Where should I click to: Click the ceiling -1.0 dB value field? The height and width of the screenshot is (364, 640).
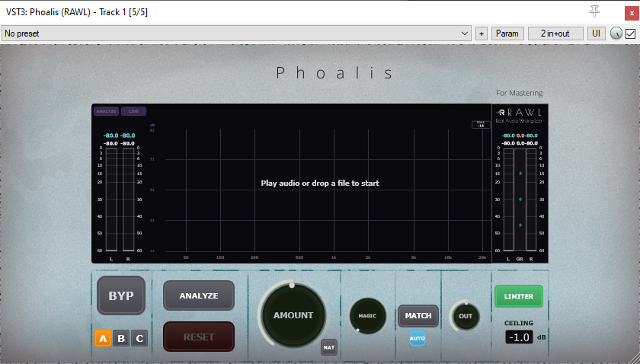pos(519,337)
